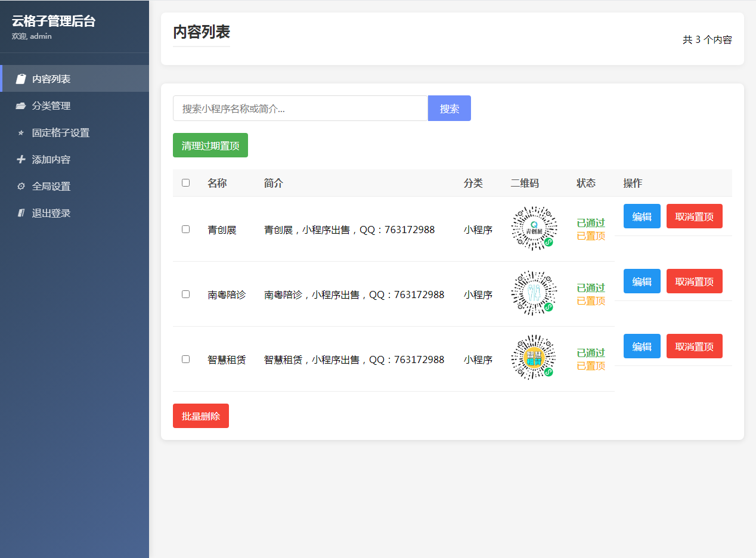
Task: Check the box for the 青创展 row
Action: click(185, 229)
